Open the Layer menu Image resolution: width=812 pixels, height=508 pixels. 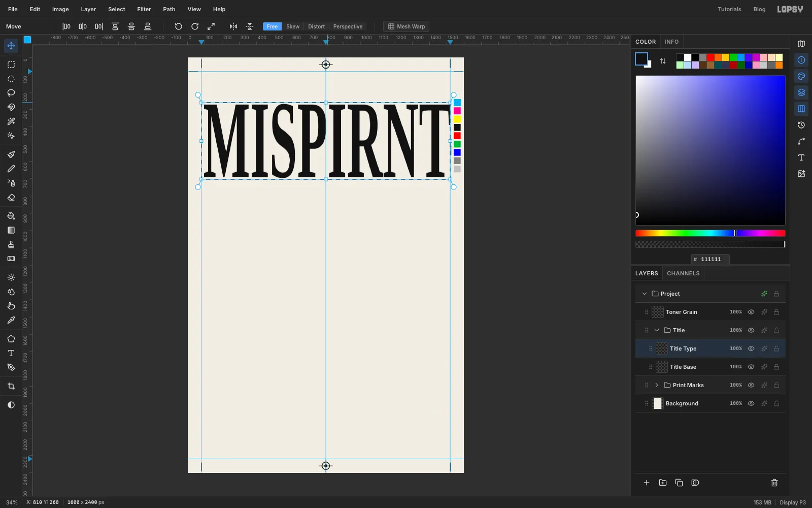click(x=88, y=9)
